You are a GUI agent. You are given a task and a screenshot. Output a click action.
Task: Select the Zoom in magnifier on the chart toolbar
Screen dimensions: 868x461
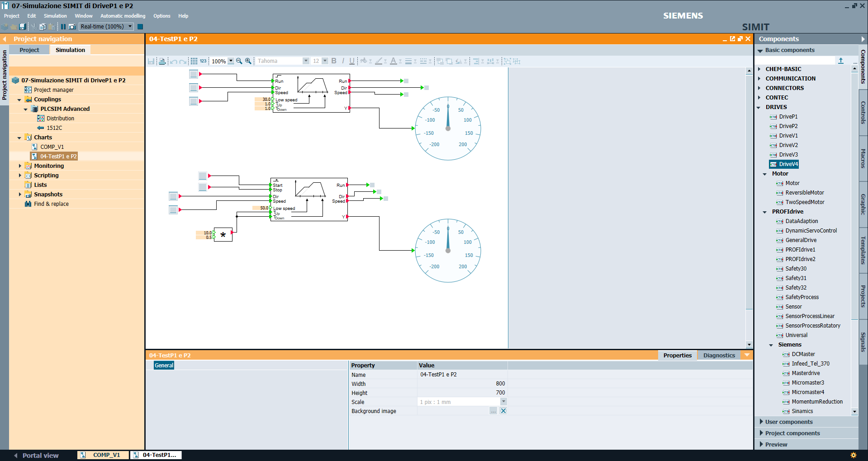[248, 61]
